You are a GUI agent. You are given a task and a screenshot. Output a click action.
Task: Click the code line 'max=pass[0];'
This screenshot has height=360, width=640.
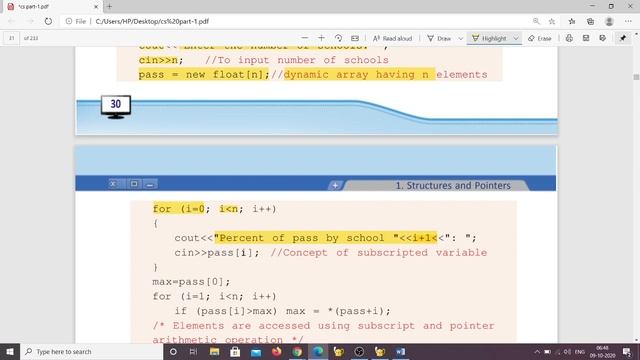191,282
